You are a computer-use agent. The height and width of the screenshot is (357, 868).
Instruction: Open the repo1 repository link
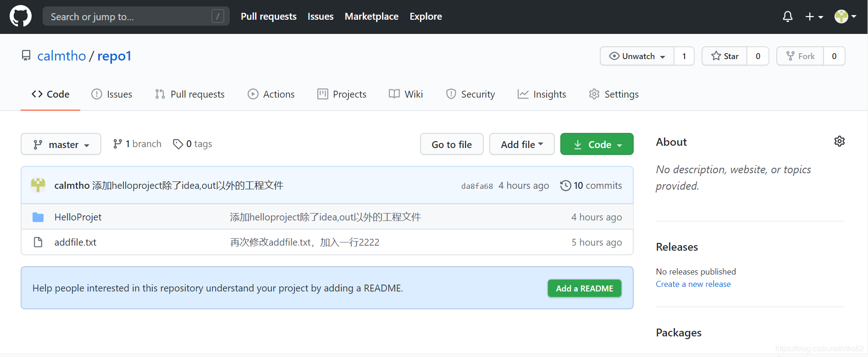point(114,56)
